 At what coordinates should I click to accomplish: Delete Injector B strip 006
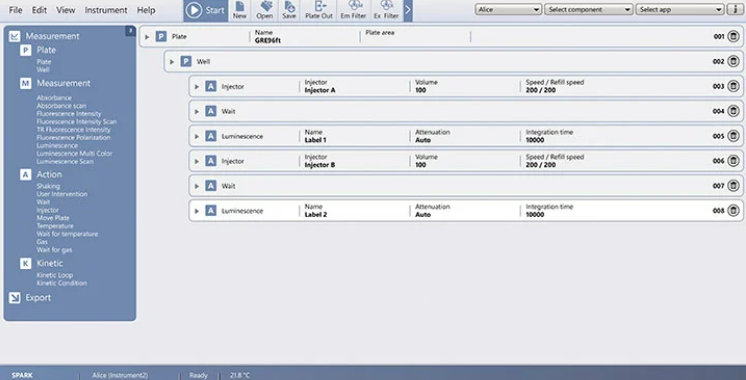tap(733, 161)
